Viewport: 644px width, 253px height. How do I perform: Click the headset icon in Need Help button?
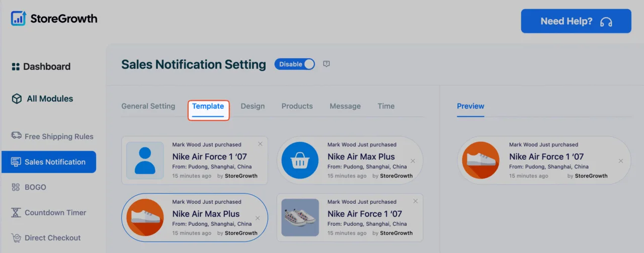606,22
